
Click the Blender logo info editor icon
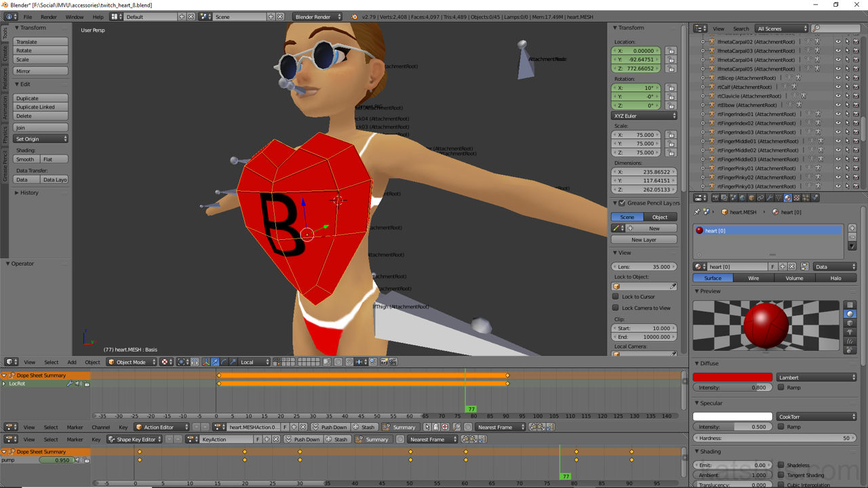click(x=9, y=16)
